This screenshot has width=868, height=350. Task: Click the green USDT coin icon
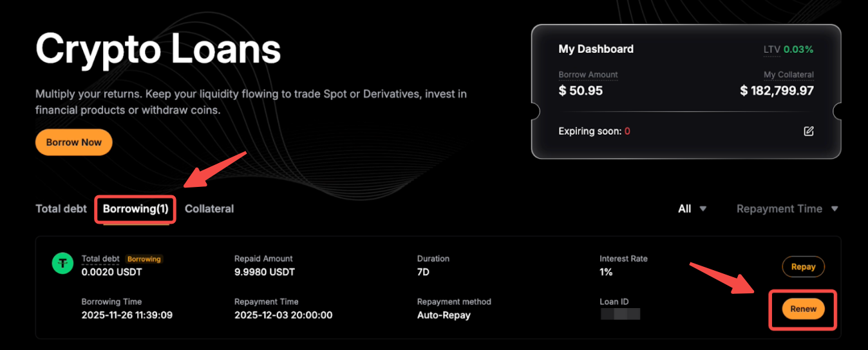(x=62, y=263)
